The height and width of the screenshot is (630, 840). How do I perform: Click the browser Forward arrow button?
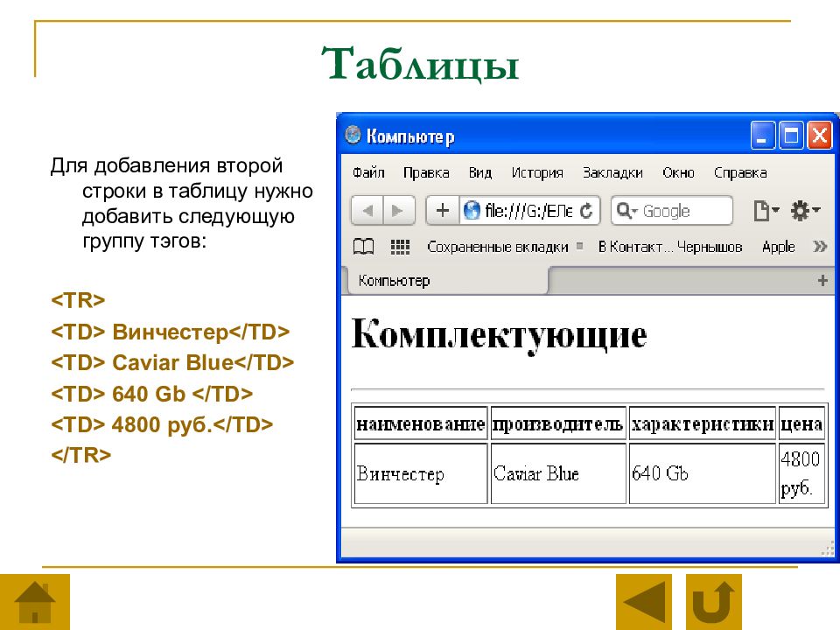(399, 211)
